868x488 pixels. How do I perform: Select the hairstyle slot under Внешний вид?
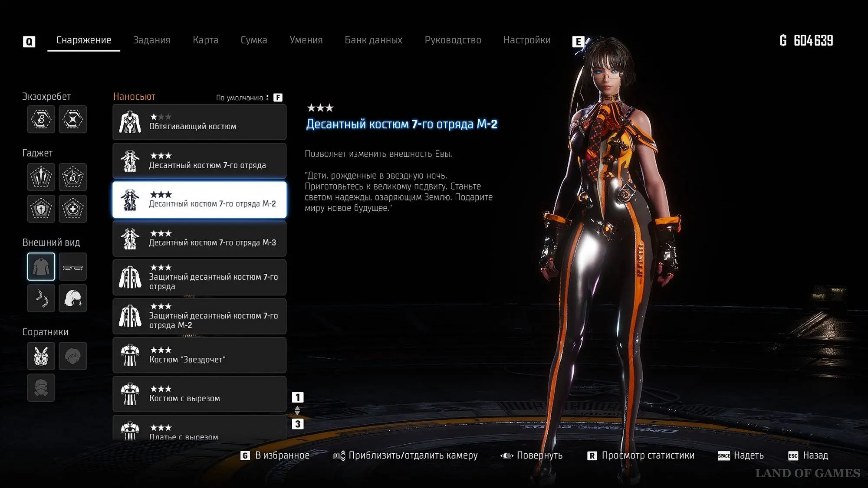pyautogui.click(x=72, y=298)
